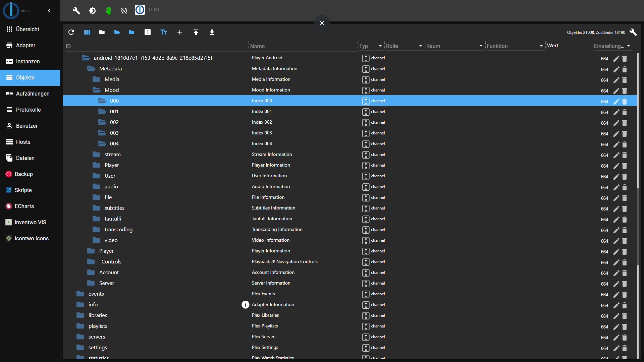The image size is (644, 362).
Task: Select the Plex Libraries row
Action: [x=350, y=315]
